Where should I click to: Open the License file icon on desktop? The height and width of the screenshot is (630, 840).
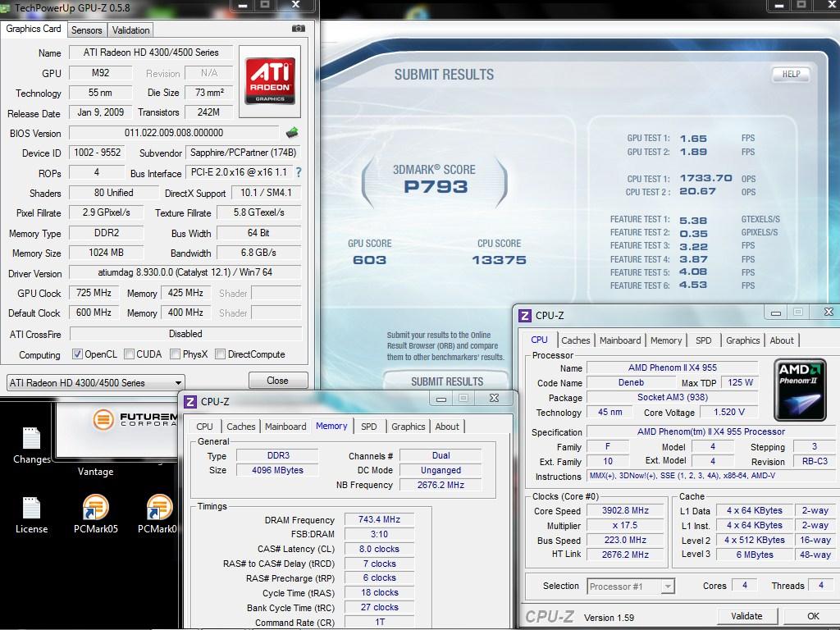(32, 515)
